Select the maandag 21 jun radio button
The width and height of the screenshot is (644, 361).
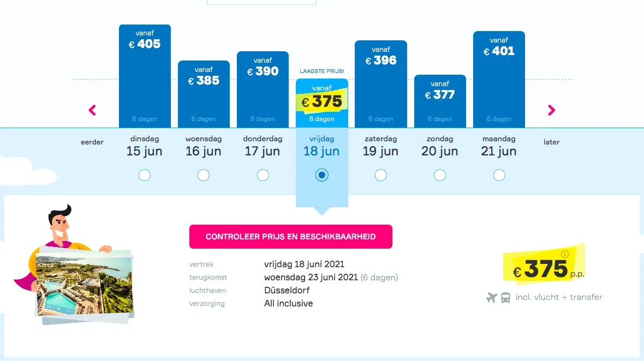(499, 175)
